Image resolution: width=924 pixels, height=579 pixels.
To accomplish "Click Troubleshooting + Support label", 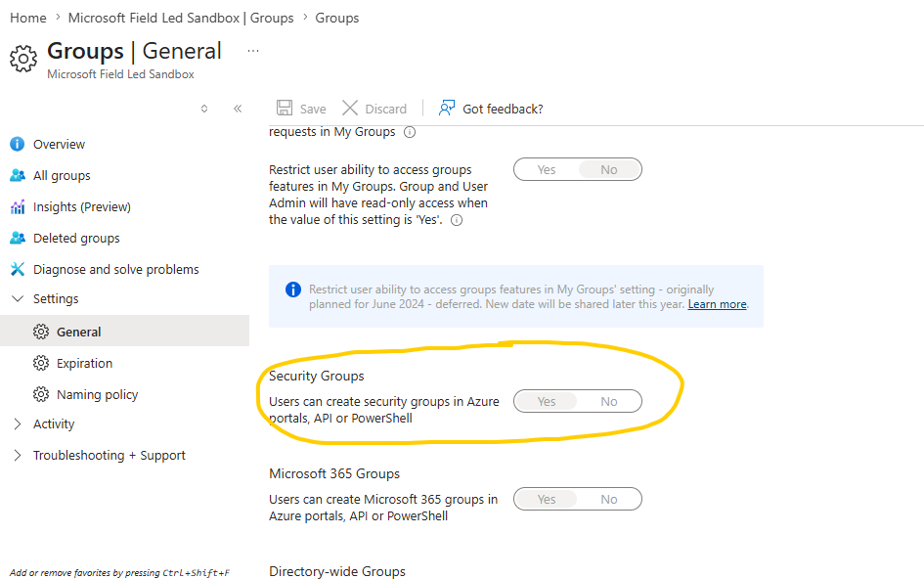I will [109, 455].
